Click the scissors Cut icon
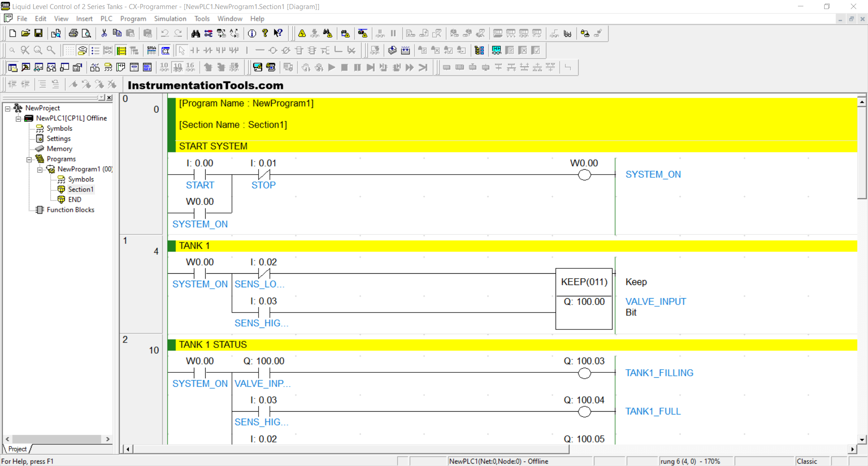Viewport: 868px width, 466px height. [104, 33]
